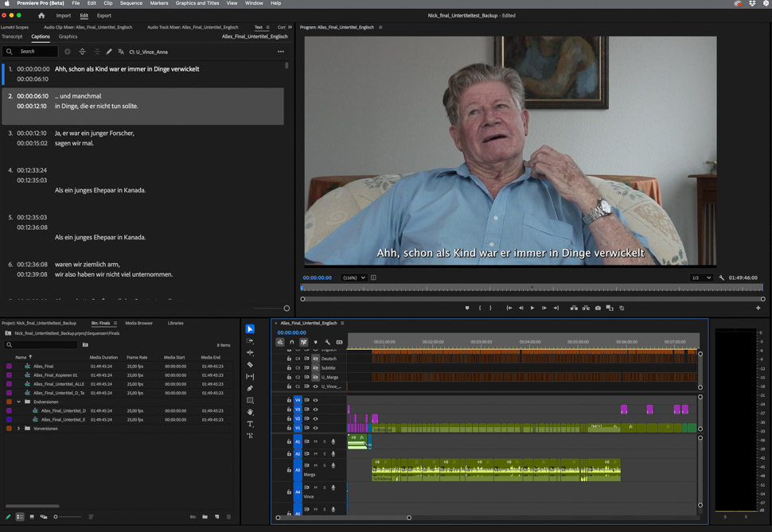Select the Type tool

tap(250, 424)
